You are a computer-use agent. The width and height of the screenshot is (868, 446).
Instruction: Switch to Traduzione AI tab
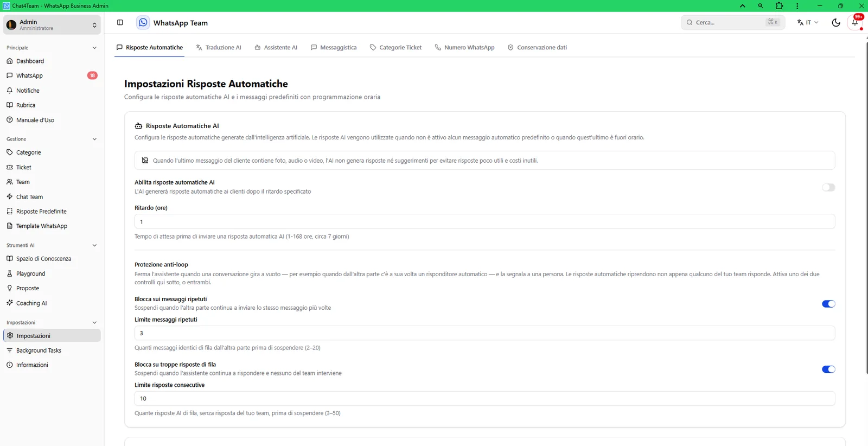[x=219, y=47]
